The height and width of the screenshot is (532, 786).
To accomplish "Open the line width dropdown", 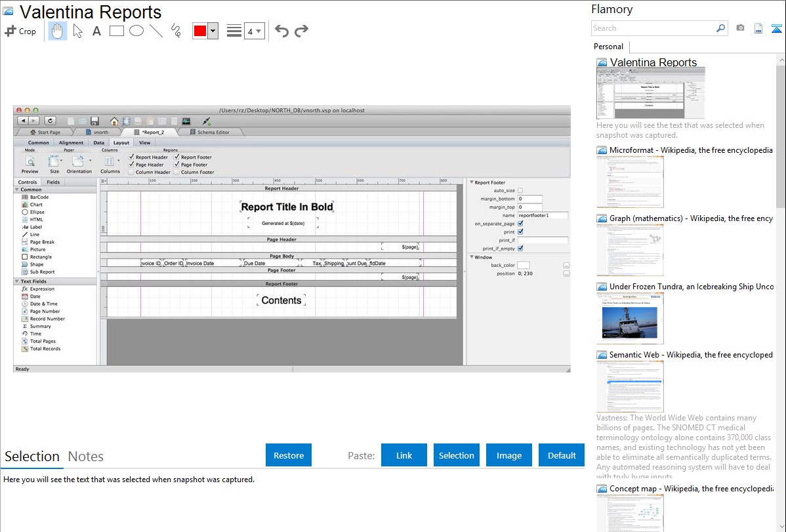I will 254,31.
